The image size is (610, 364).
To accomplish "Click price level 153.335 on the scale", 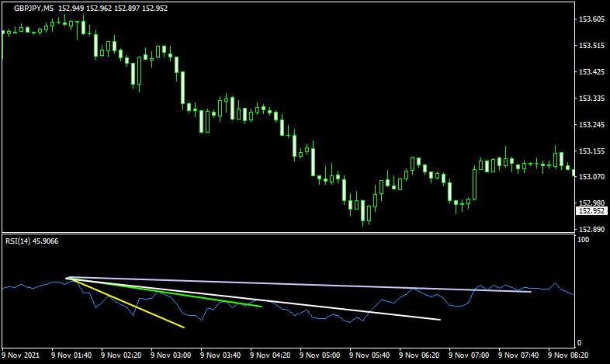I will click(x=591, y=99).
